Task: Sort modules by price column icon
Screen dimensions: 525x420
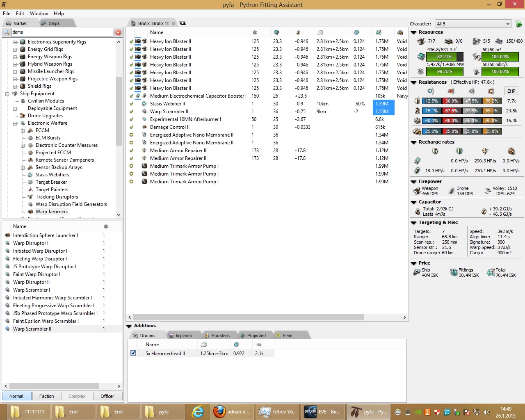Action: (x=379, y=32)
